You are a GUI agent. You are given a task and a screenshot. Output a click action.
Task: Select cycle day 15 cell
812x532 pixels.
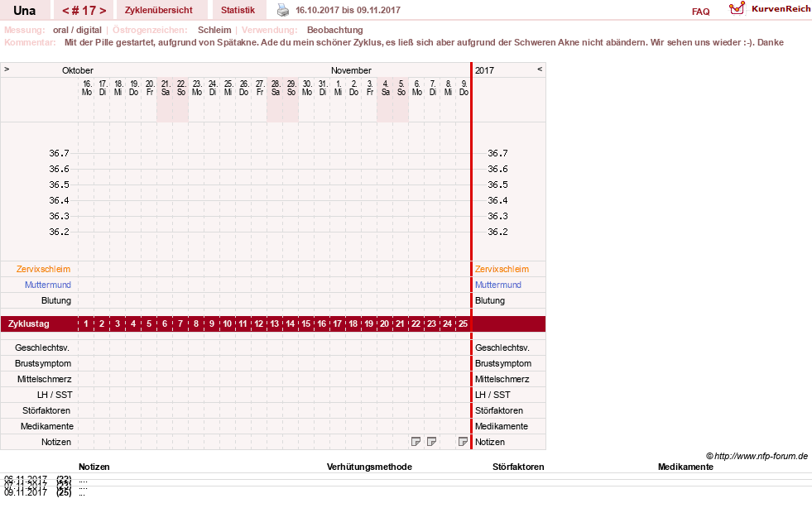[x=306, y=324]
